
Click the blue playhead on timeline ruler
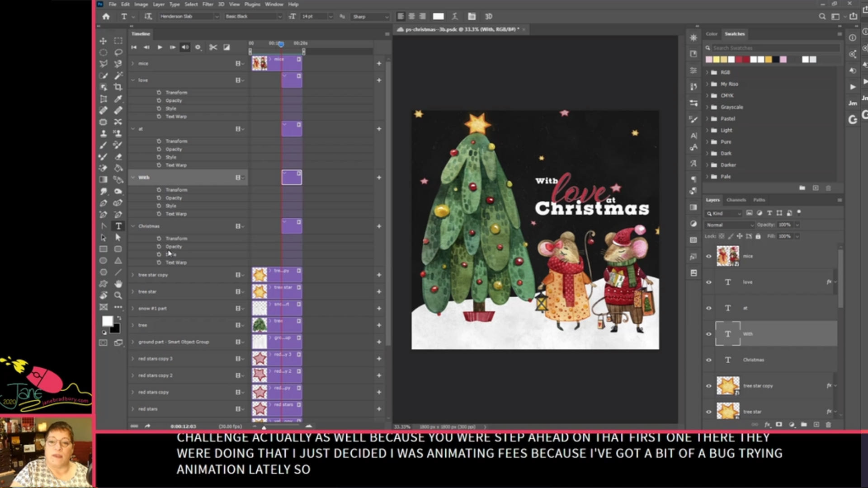(281, 44)
